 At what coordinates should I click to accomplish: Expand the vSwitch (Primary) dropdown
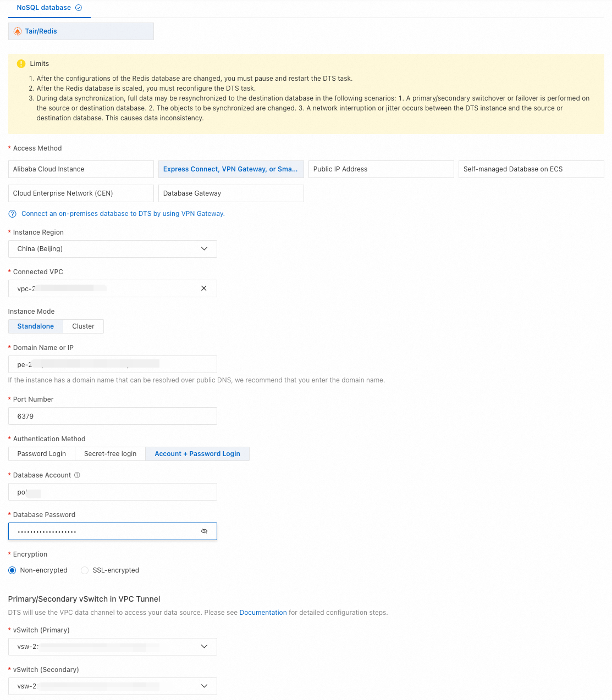click(x=113, y=647)
